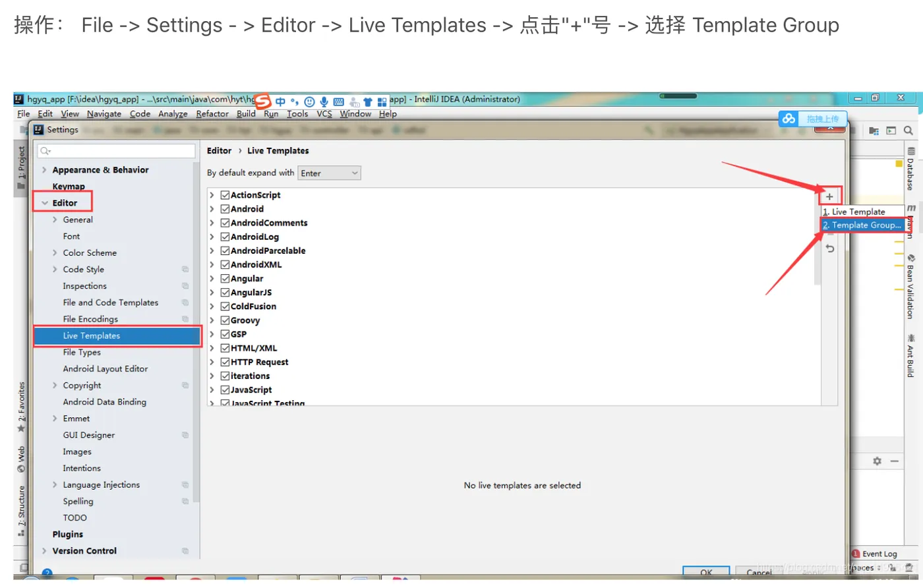Choose '2. Template Group...' from popup

(x=862, y=225)
